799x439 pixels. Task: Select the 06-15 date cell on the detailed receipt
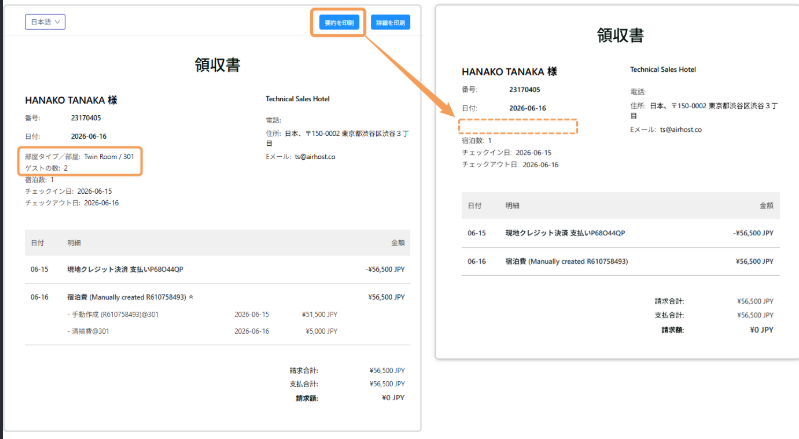39,269
